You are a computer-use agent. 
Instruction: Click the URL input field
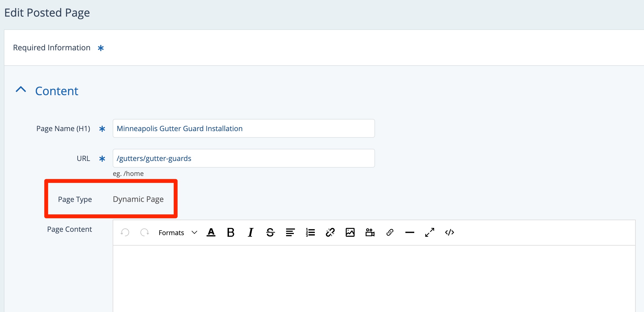pyautogui.click(x=244, y=158)
